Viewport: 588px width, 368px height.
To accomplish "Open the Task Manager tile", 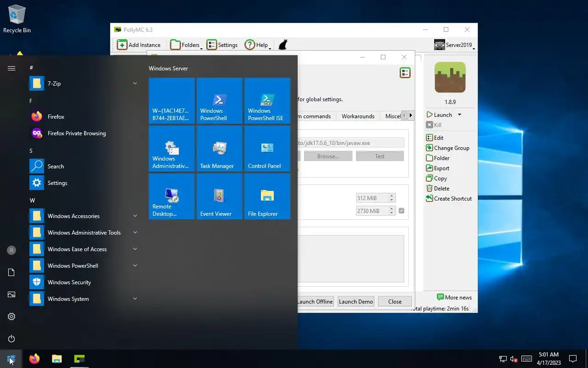I will pyautogui.click(x=220, y=149).
